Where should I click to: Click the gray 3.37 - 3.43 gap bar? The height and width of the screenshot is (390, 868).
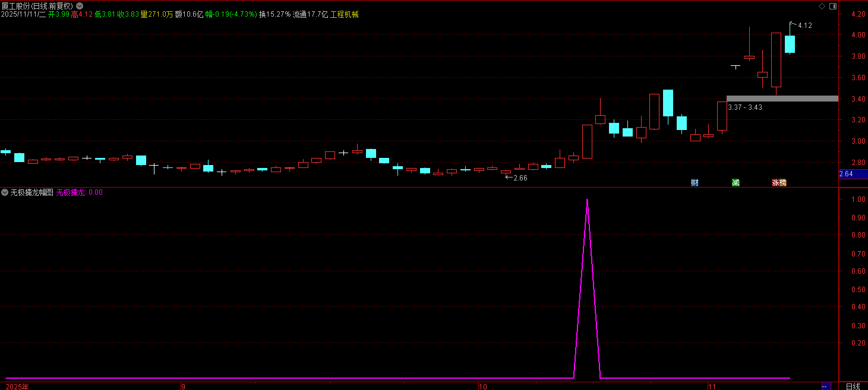coord(782,99)
